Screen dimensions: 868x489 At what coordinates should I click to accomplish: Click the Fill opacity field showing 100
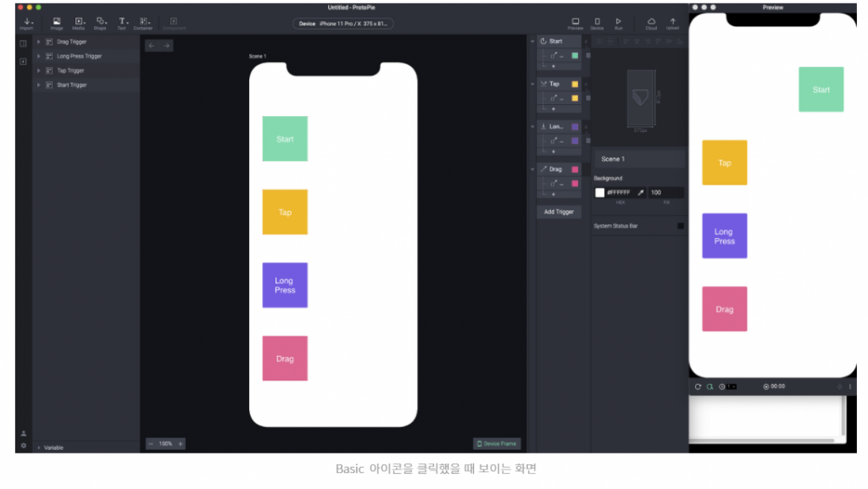tap(666, 192)
